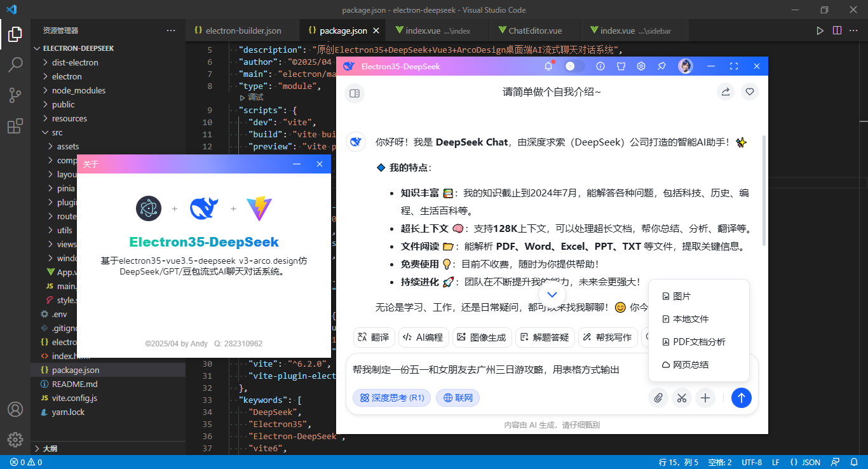Image resolution: width=868 pixels, height=469 pixels.
Task: Open Explorer panel ellipsis menu
Action: (171, 31)
